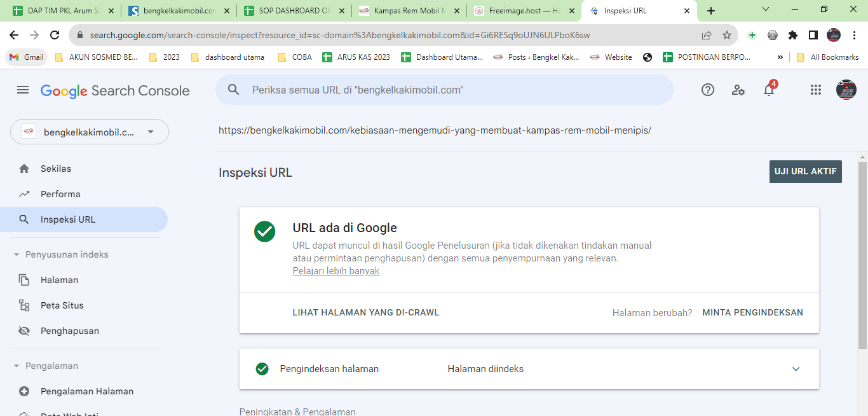868x416 pixels.
Task: Click the browser address bar URL
Action: tap(340, 35)
